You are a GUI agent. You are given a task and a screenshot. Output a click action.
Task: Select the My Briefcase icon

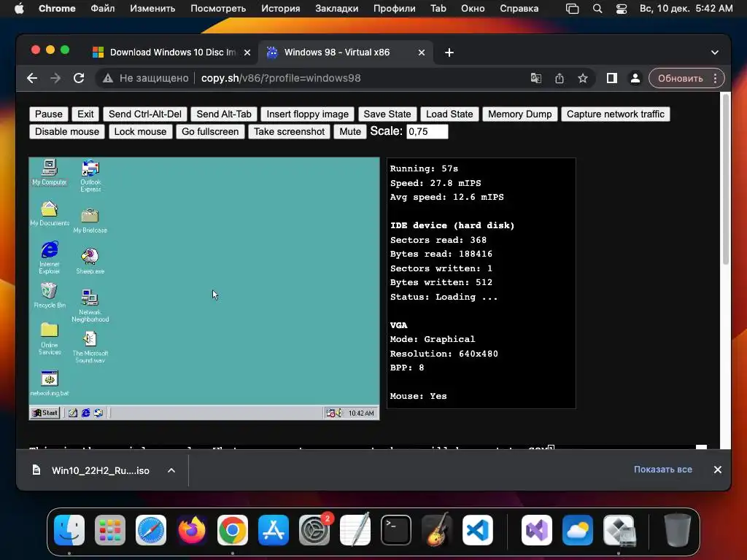coord(90,220)
